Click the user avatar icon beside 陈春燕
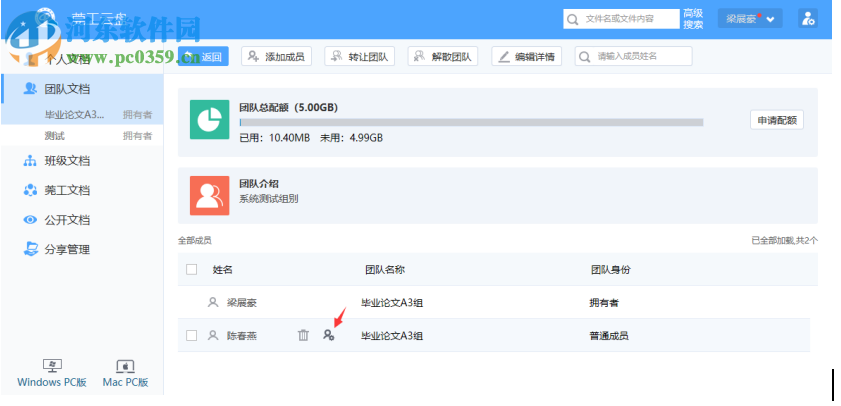The width and height of the screenshot is (841, 406). tap(213, 335)
